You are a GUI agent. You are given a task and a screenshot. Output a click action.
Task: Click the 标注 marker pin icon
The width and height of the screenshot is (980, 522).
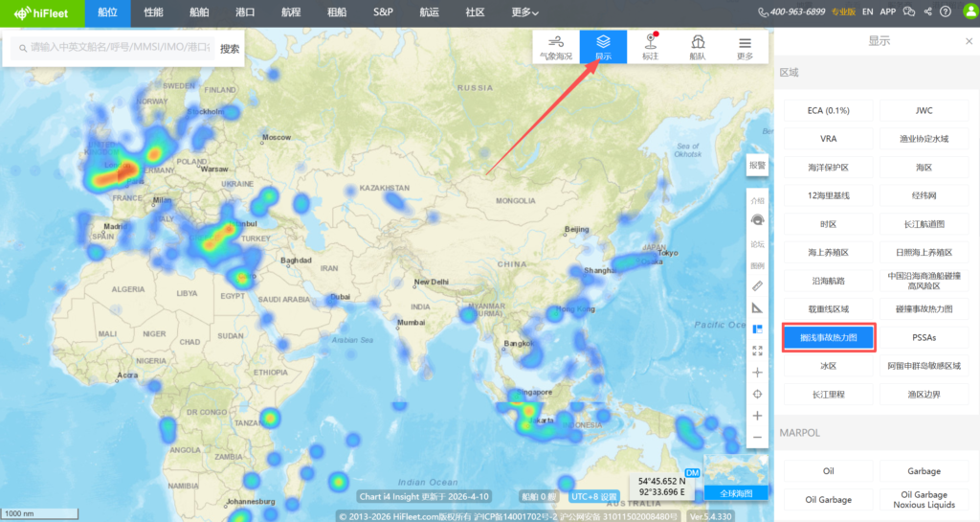(651, 47)
